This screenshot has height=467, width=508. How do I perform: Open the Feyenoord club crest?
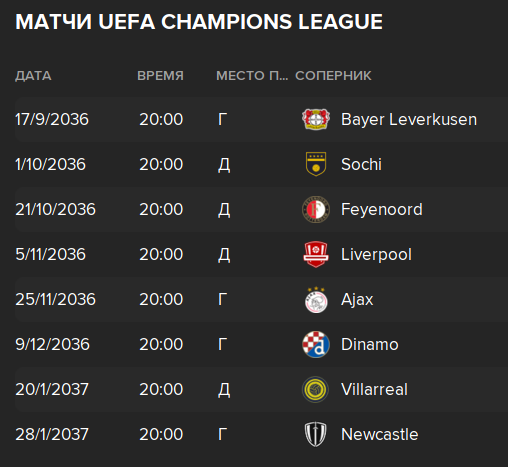(316, 209)
